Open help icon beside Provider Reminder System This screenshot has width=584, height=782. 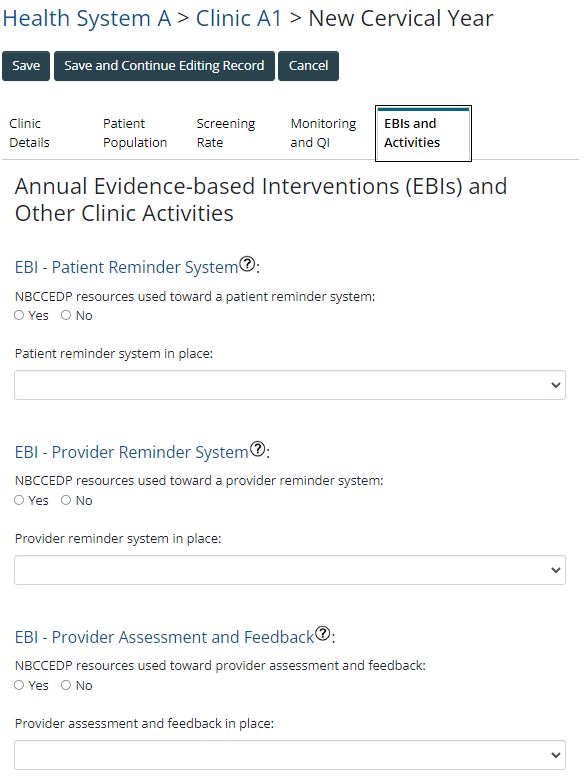(x=257, y=449)
